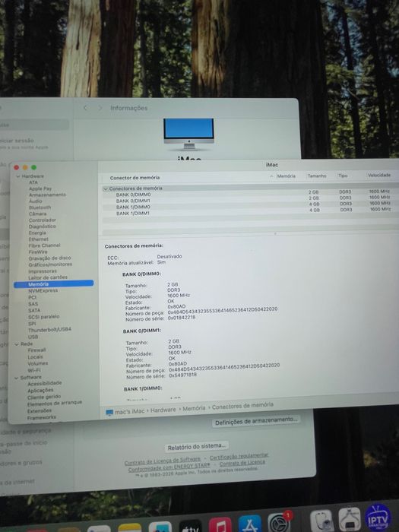This screenshot has width=399, height=532.
Task: Sort by the Tamanho column header
Action: 317,176
